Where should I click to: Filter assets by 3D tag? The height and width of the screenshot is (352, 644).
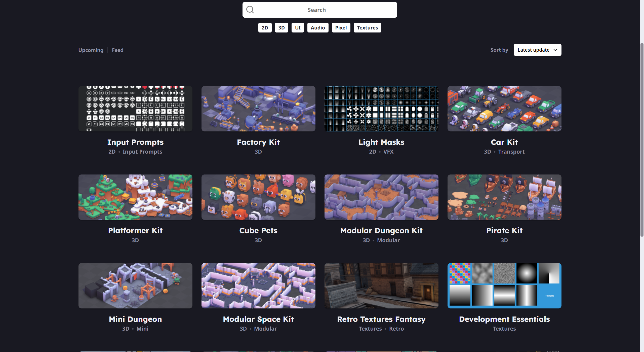coord(281,28)
